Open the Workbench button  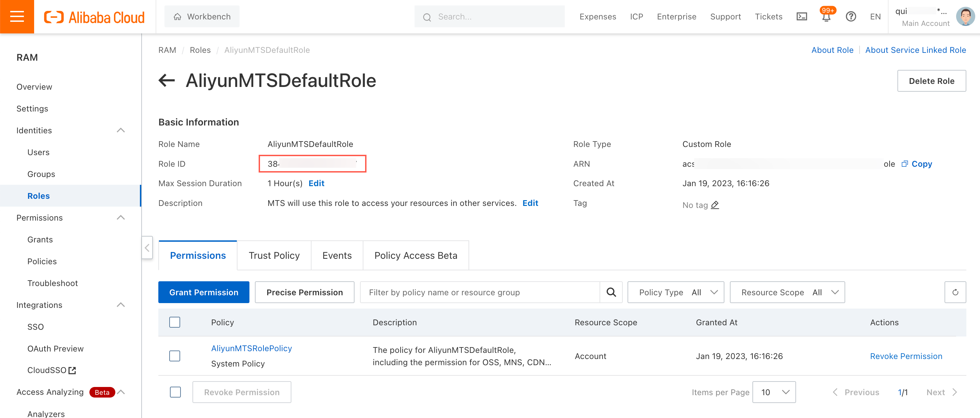pyautogui.click(x=202, y=17)
